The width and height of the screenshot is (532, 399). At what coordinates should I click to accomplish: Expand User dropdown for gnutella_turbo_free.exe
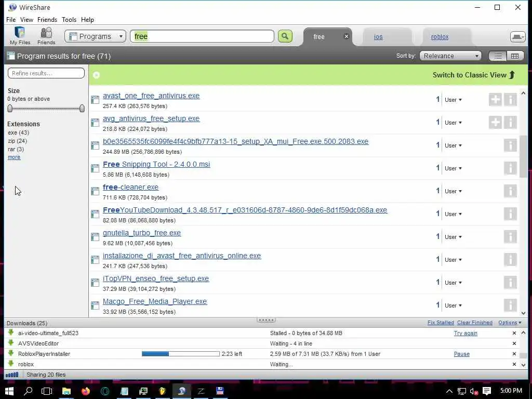coord(453,237)
